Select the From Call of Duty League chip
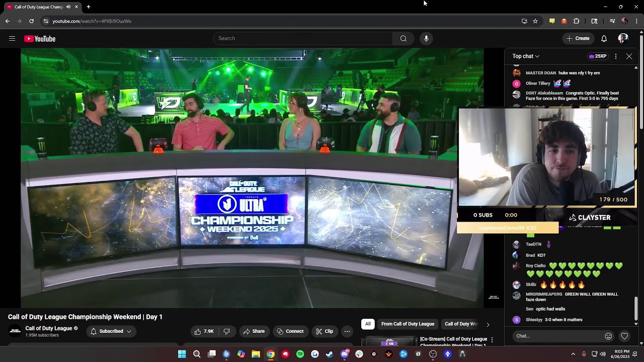The height and width of the screenshot is (362, 644). click(408, 324)
